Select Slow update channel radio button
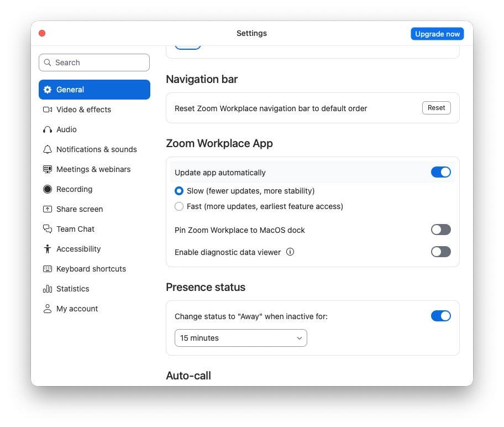Viewport: 504px width, 427px height. pos(179,191)
